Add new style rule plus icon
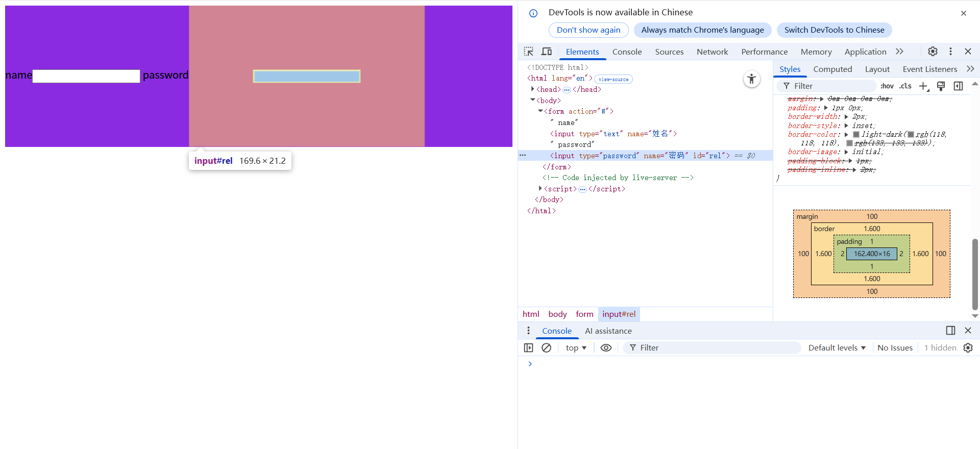Screen dimensions: 980x449 (x=924, y=86)
